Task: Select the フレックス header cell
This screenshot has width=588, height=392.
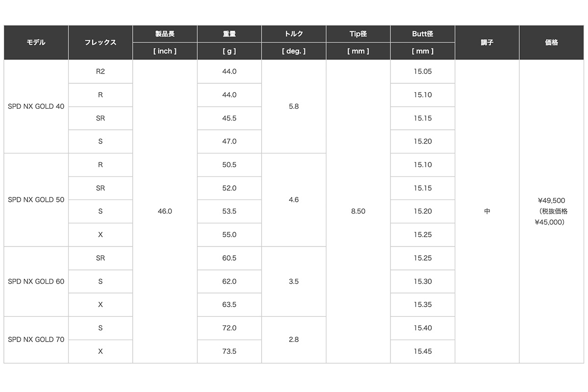Action: click(100, 43)
